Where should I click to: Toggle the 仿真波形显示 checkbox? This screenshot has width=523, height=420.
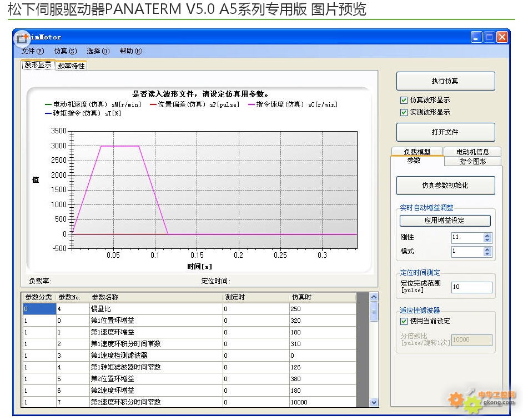pyautogui.click(x=404, y=100)
